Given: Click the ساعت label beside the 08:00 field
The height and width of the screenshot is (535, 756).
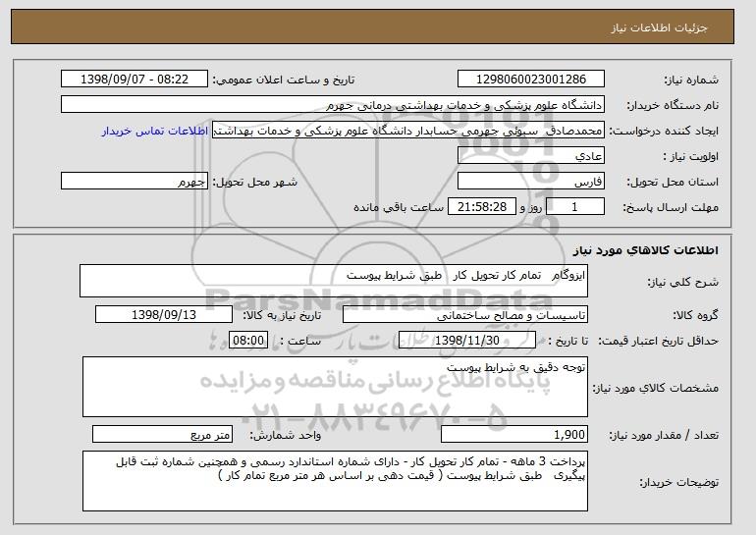Looking at the screenshot, I should [300, 341].
